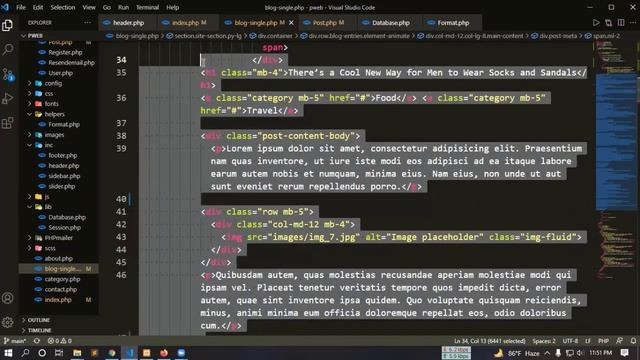Switch to the Post.php tab
640x360 pixels.
coord(328,23)
